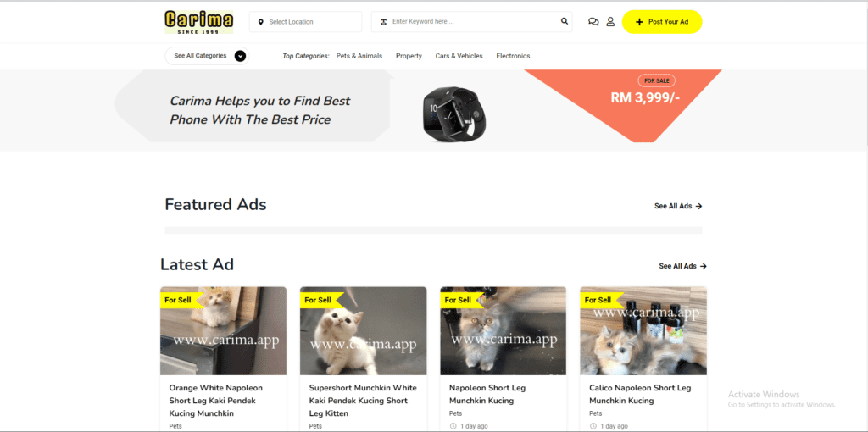Open the user account icon
Image resolution: width=868 pixels, height=432 pixels.
(x=610, y=22)
